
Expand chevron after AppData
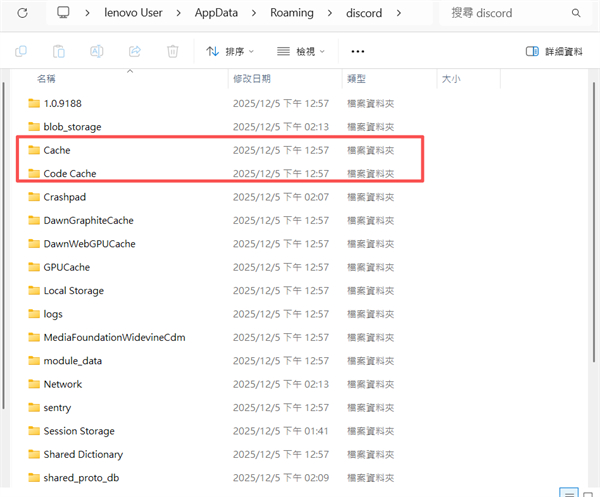tap(254, 13)
